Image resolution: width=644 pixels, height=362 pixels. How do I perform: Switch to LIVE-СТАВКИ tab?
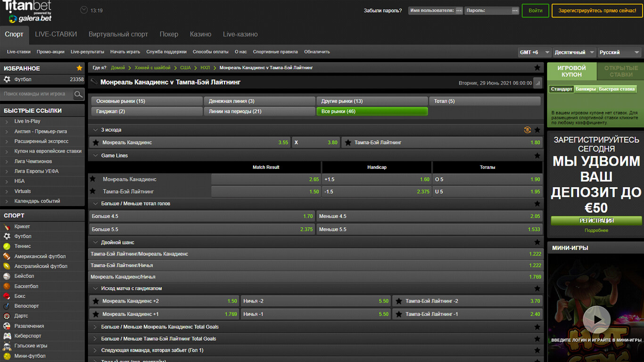coord(56,34)
